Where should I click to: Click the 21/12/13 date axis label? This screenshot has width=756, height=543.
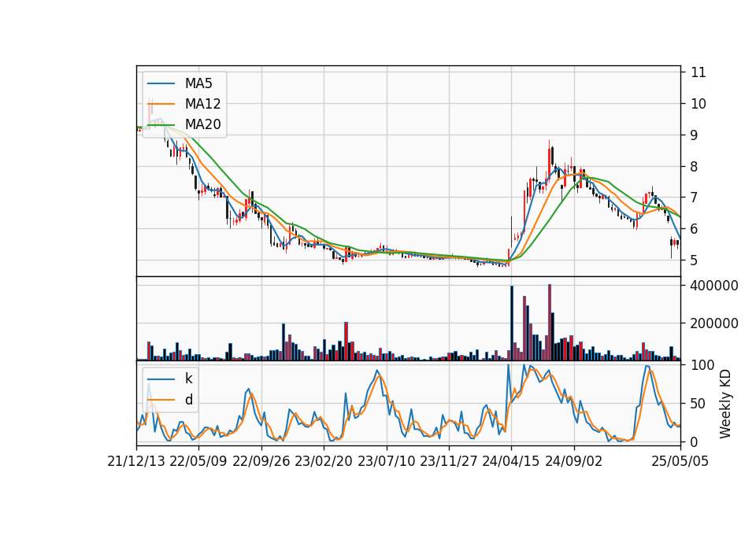[x=136, y=461]
